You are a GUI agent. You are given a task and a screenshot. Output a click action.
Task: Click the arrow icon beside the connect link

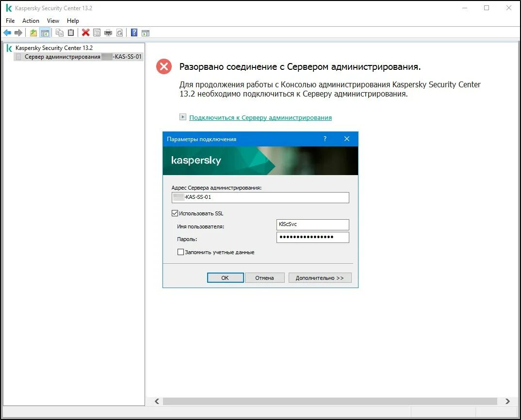[183, 117]
